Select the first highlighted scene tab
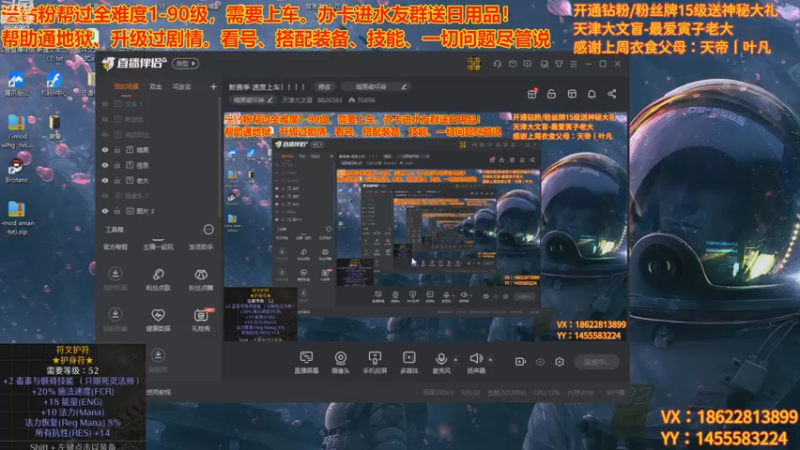The image size is (800, 450). [126, 87]
